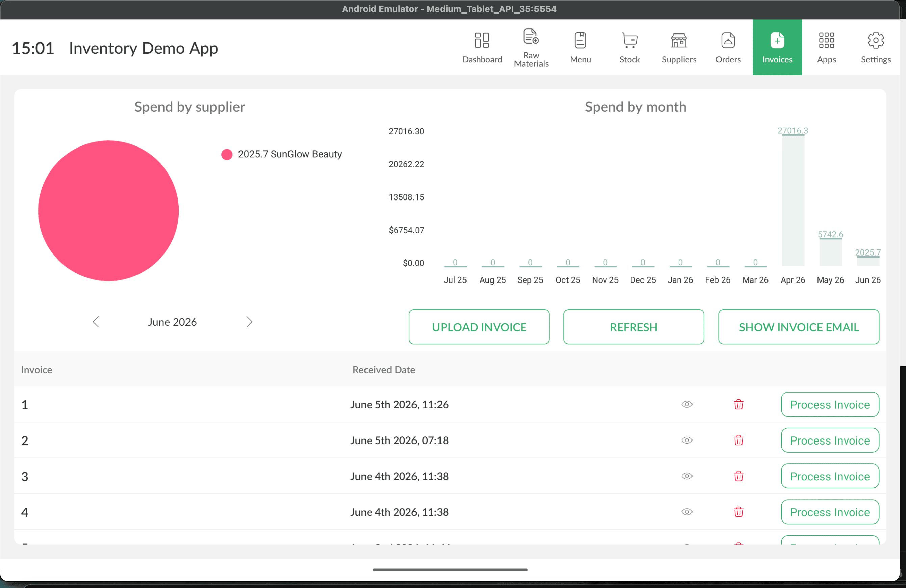This screenshot has height=588, width=906.
Task: Open the Apps tab
Action: click(826, 48)
